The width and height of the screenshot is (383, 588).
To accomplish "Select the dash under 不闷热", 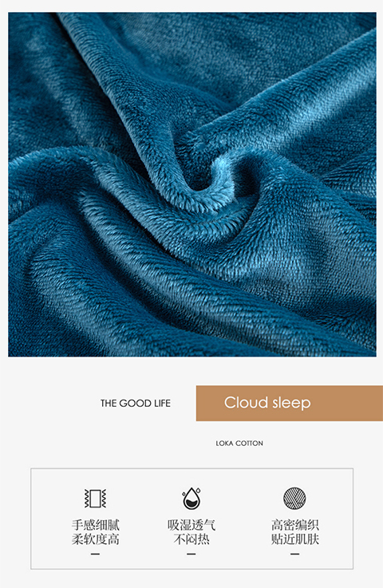I will click(191, 554).
